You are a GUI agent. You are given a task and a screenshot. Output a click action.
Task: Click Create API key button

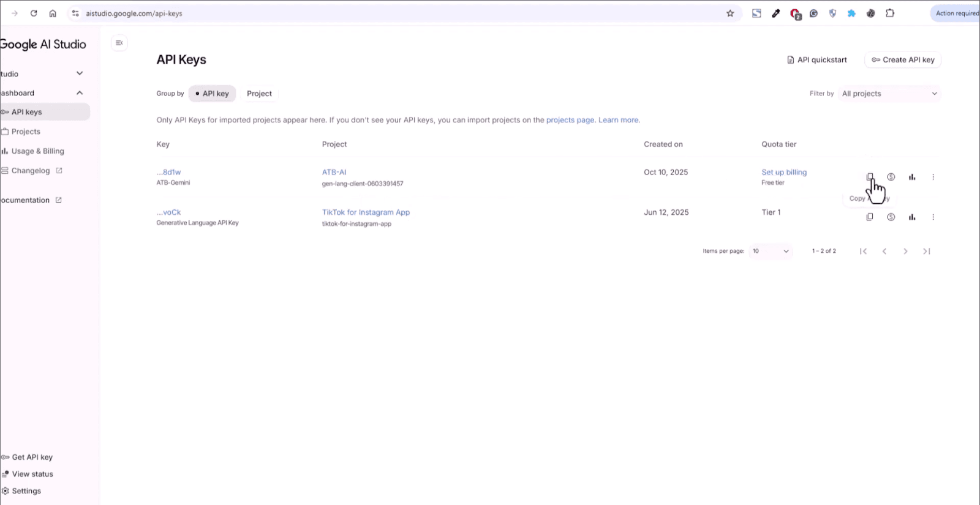[x=903, y=60]
